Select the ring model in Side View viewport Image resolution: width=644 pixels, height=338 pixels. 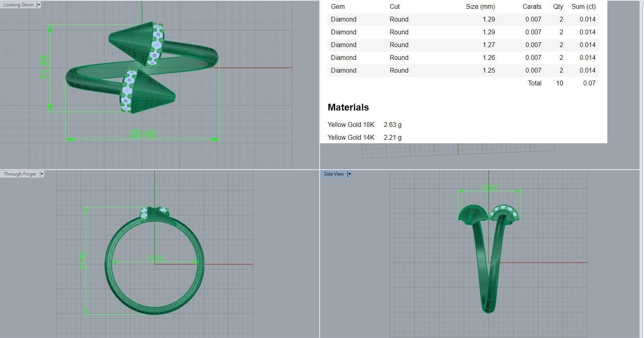[489, 259]
